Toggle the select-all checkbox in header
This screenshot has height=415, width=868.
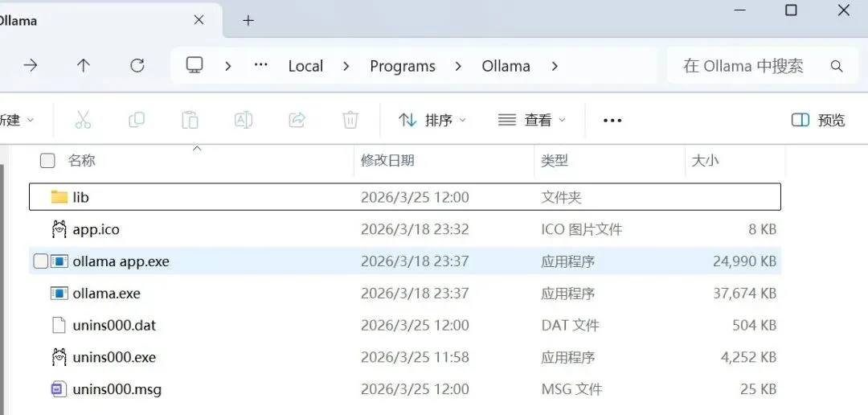pos(47,161)
